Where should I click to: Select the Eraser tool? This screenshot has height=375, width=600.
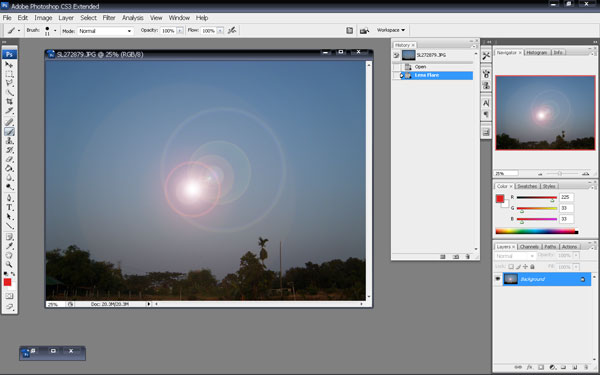pos(9,159)
